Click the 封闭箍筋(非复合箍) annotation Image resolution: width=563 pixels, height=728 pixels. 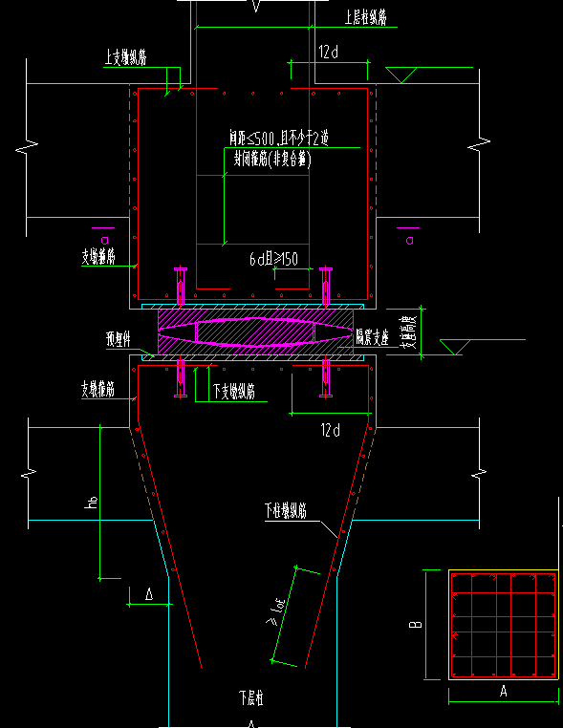[273, 160]
